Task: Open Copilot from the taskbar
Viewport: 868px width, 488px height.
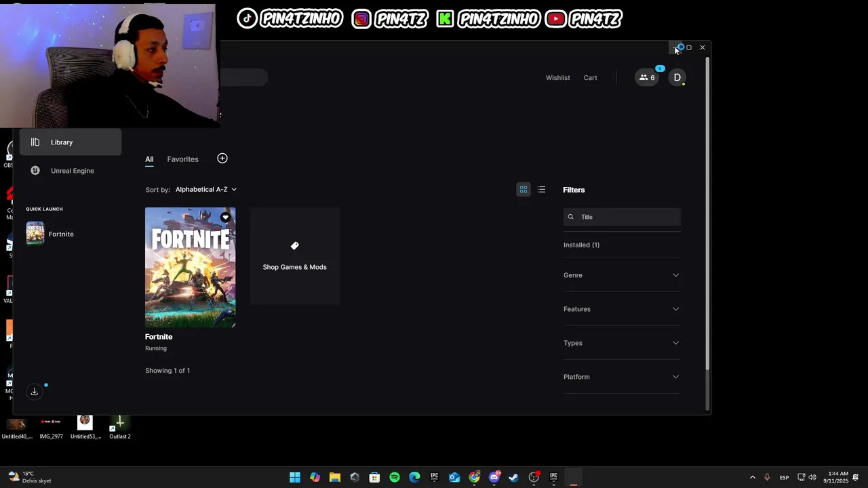Action: [x=315, y=477]
